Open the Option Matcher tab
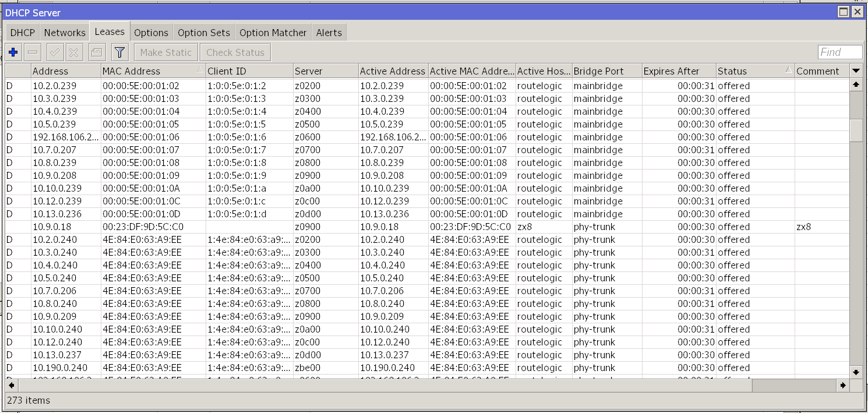The image size is (868, 413). pos(273,32)
